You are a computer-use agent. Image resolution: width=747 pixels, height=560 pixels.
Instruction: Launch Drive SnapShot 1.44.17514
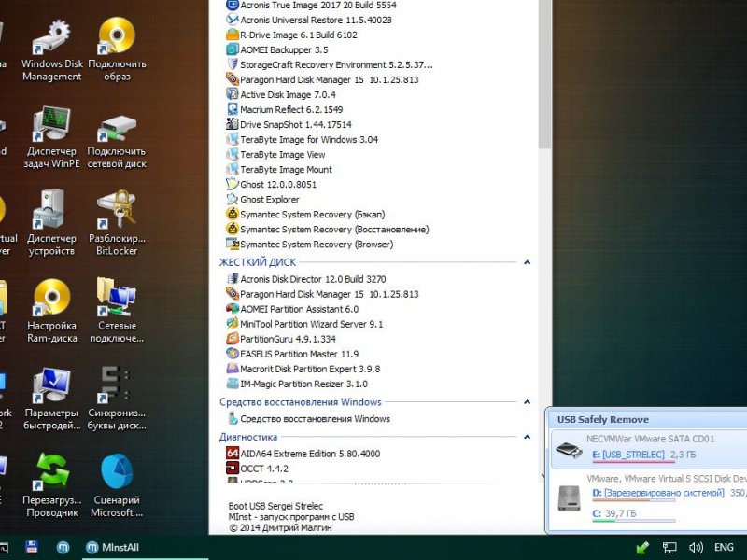point(289,124)
